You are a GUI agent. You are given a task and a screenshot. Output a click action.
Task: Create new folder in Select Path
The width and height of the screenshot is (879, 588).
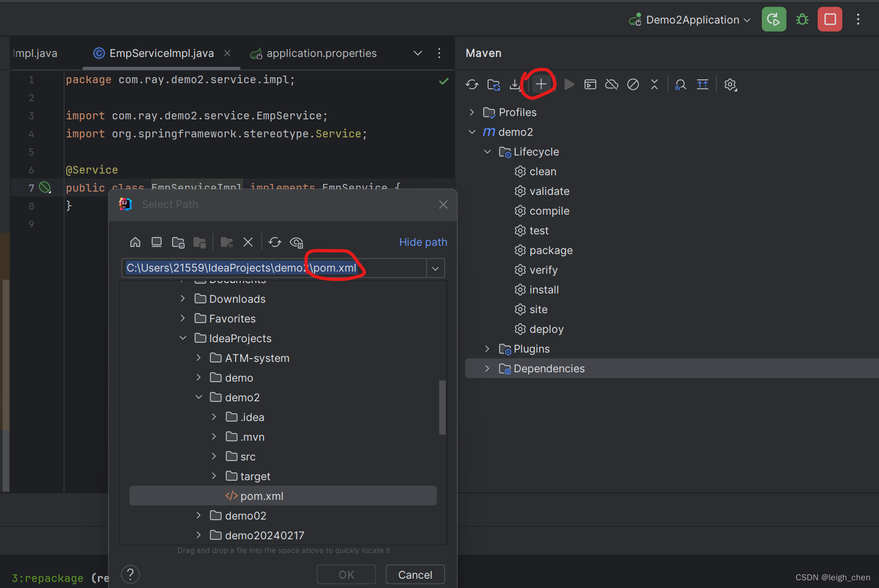click(227, 242)
